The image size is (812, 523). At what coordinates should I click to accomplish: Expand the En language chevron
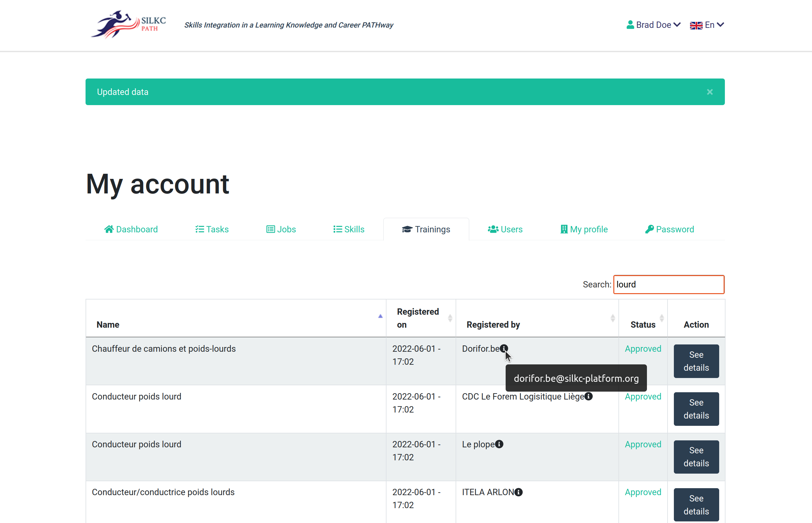coord(720,25)
